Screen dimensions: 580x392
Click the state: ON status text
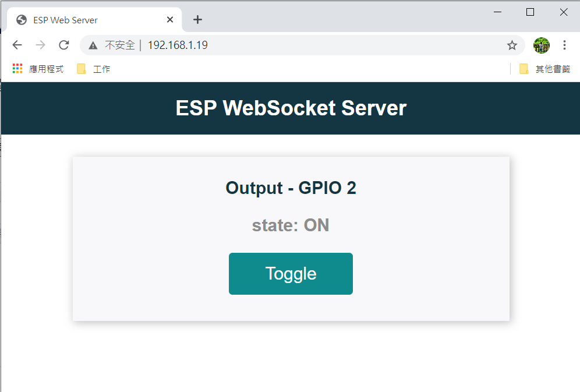coord(291,225)
